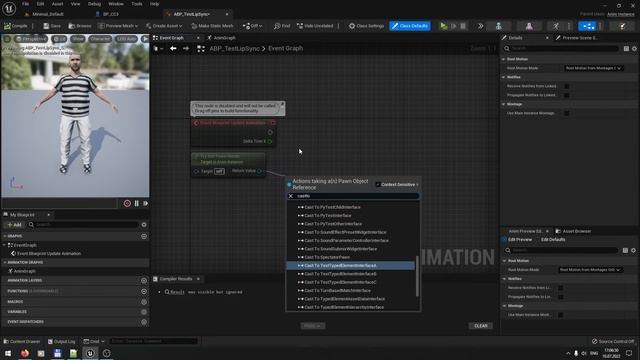Click the Class Defaults button
Screen dimensions: 640x360
[410, 26]
